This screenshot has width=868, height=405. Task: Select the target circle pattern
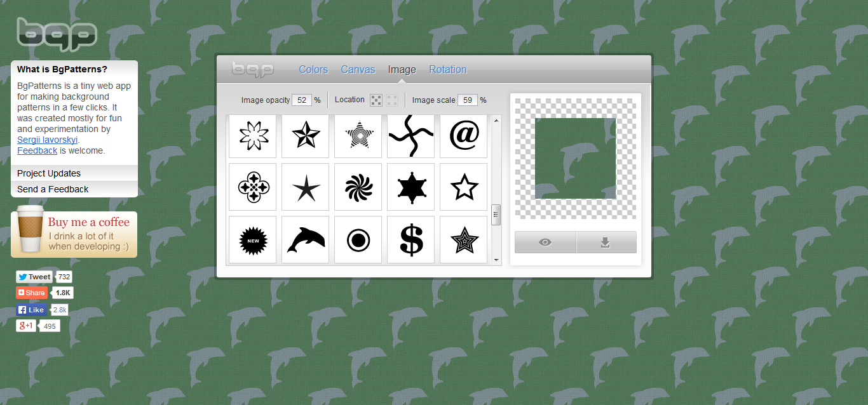coord(358,239)
